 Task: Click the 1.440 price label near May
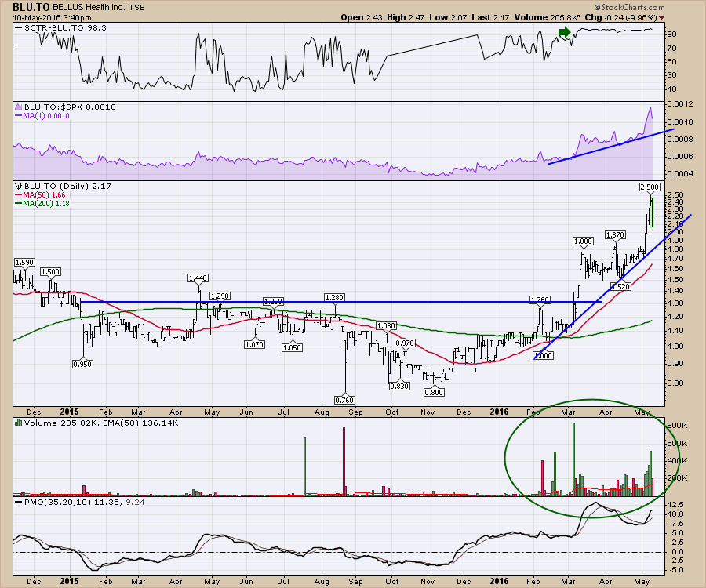point(199,278)
